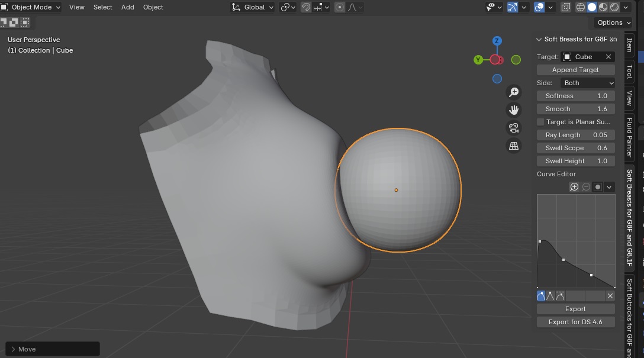Switch to the Item sidebar tab
The width and height of the screenshot is (644, 358).
click(x=629, y=45)
